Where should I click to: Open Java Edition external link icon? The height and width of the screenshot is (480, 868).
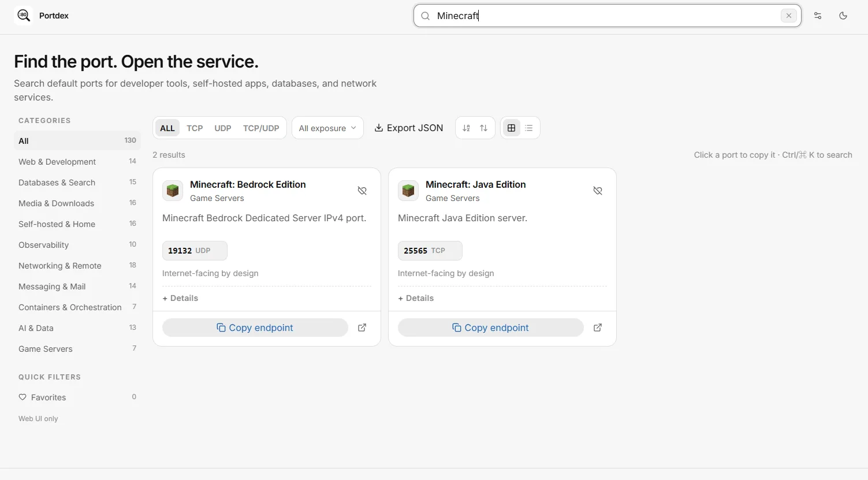coord(598,328)
